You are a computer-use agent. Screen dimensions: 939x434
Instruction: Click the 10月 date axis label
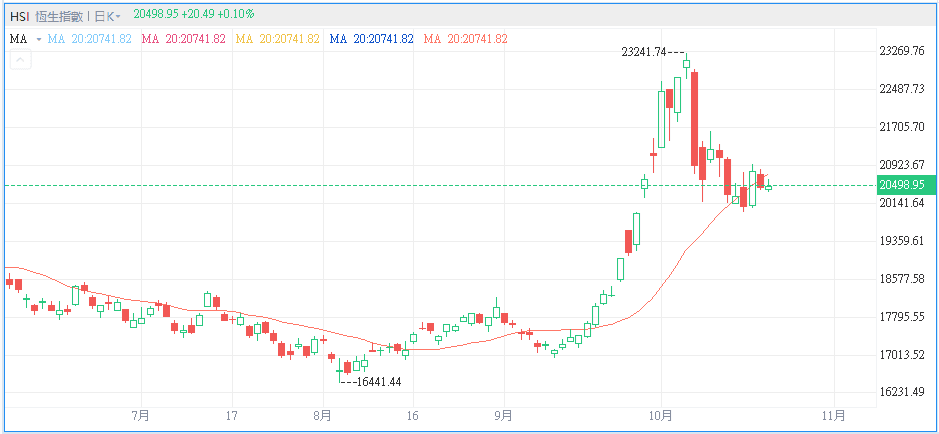pos(661,414)
